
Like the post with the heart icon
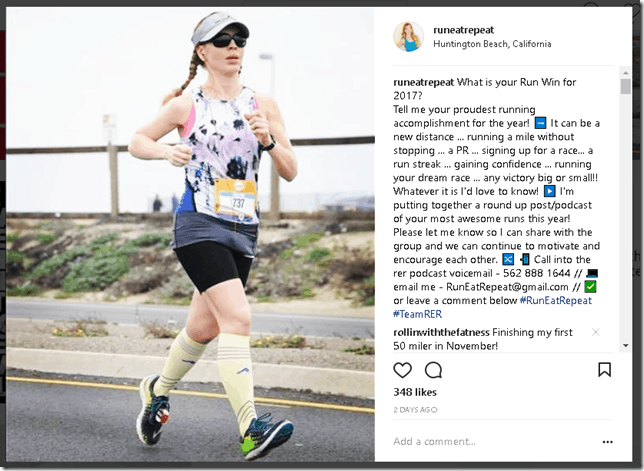point(402,370)
